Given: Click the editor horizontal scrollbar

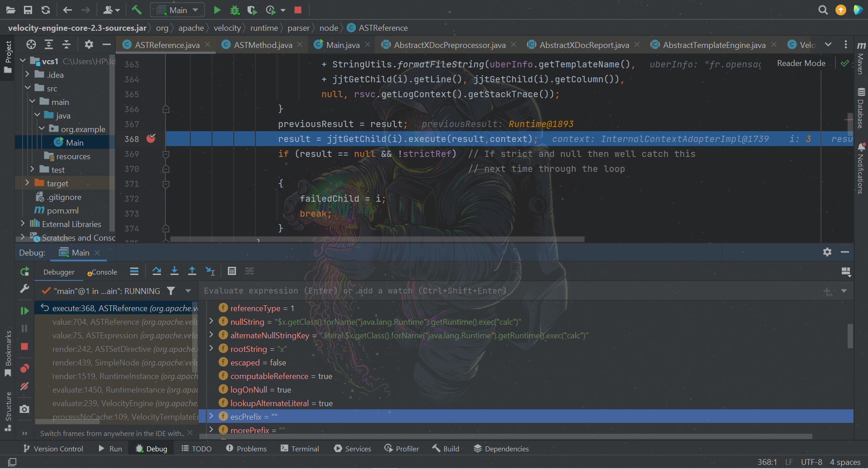Looking at the screenshot, I should (x=377, y=239).
